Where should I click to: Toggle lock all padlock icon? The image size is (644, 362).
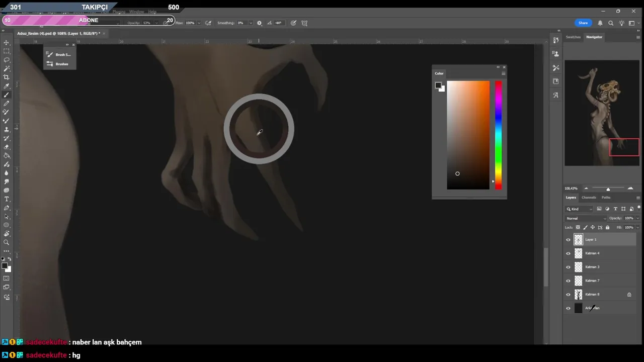coord(607,227)
